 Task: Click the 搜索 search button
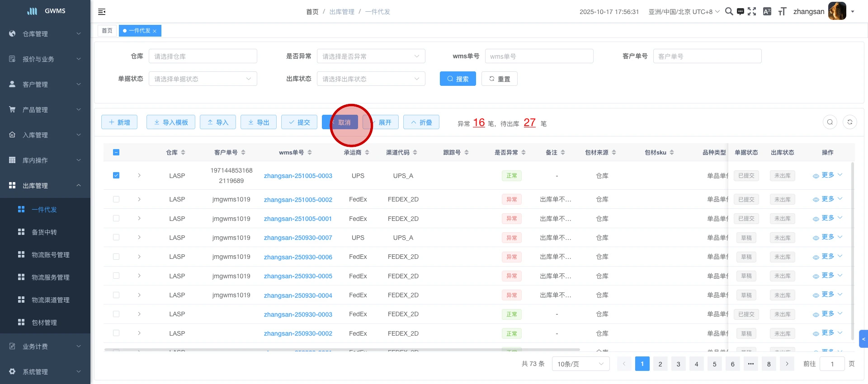tap(458, 79)
